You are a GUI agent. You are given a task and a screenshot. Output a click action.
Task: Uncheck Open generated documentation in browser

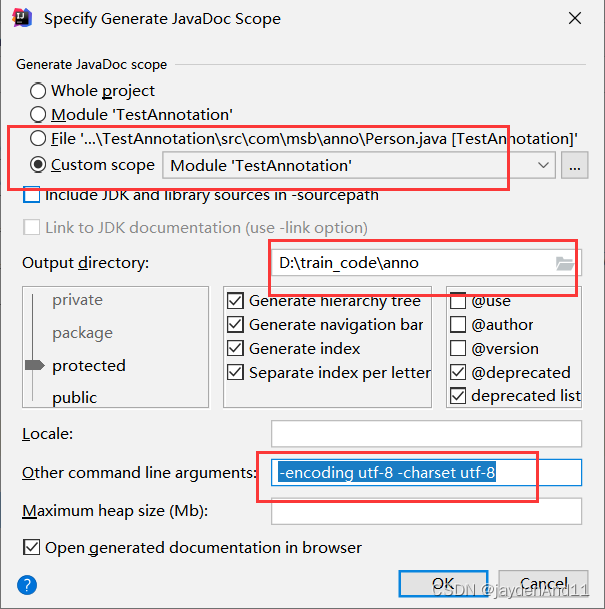(x=31, y=548)
